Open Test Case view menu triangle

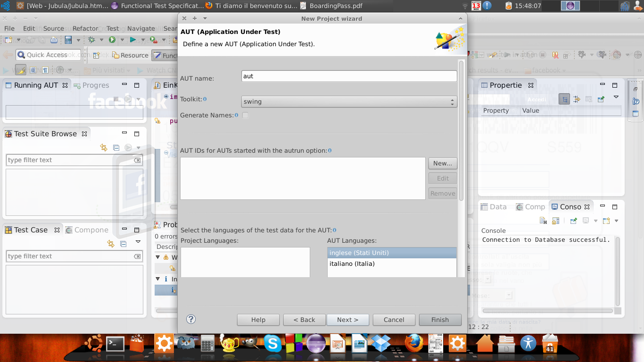tap(138, 242)
